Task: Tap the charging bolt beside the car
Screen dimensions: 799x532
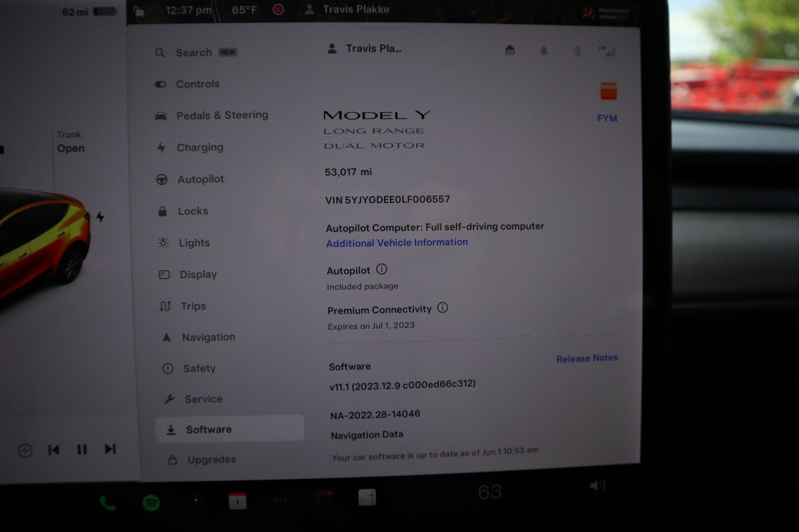Action: click(100, 217)
